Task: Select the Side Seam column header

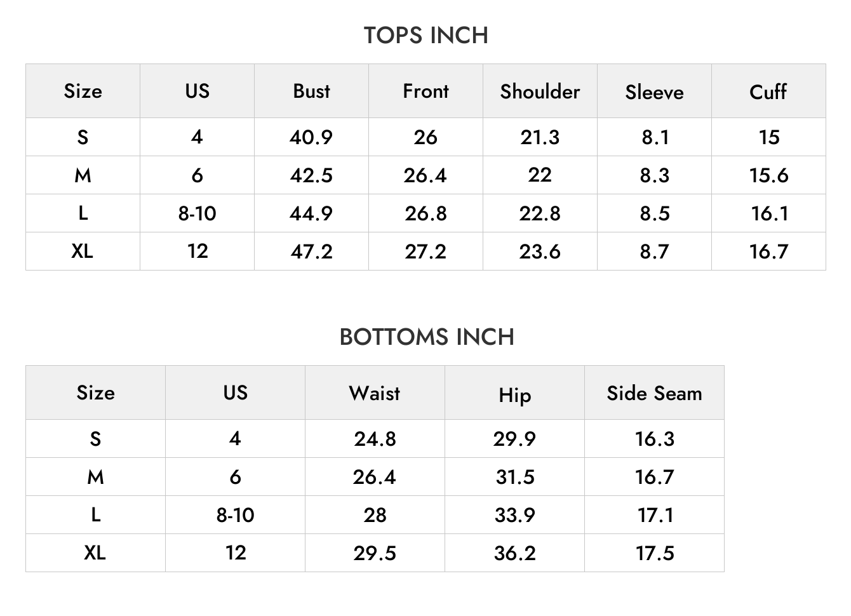Action: tap(654, 392)
